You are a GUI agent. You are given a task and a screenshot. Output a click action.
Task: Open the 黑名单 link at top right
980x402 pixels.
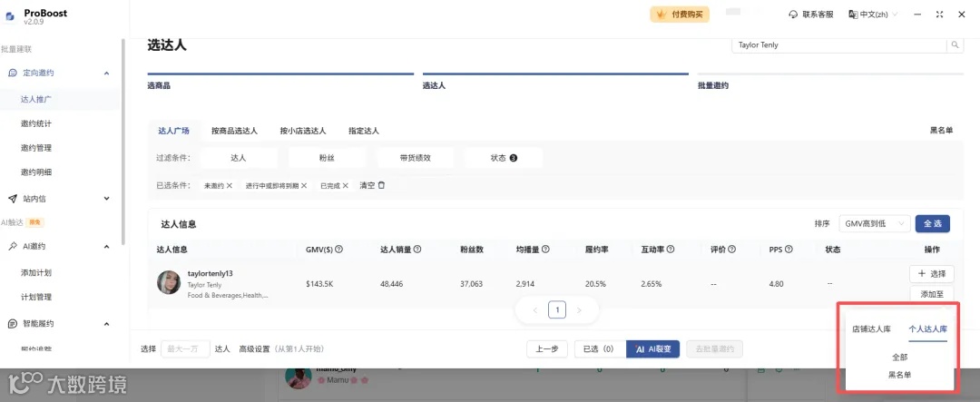(x=941, y=131)
